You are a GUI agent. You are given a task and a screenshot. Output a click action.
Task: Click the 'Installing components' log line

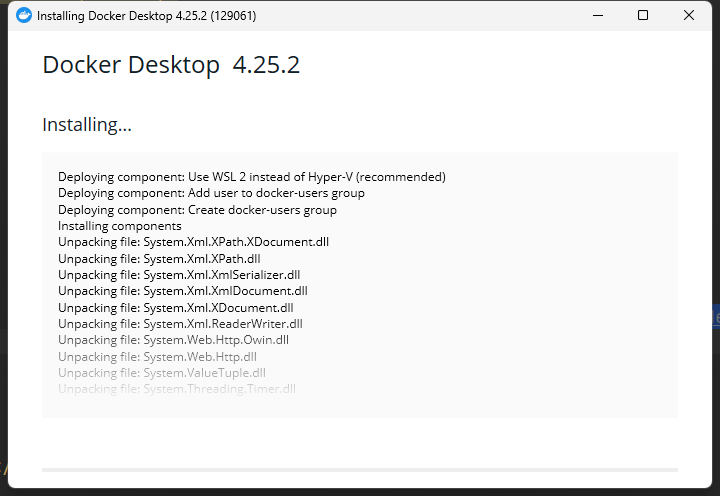click(x=119, y=226)
